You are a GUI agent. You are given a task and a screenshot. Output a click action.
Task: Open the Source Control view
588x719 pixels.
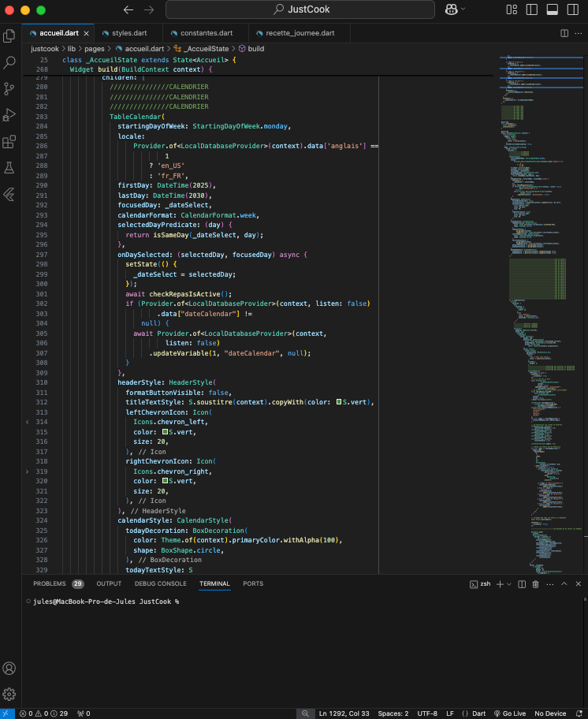tap(9, 88)
